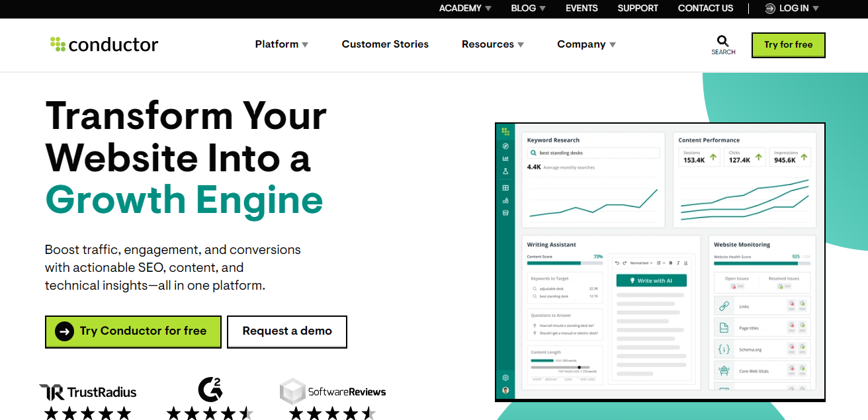
Task: Click the dashboard product screenshot
Action: 660,261
